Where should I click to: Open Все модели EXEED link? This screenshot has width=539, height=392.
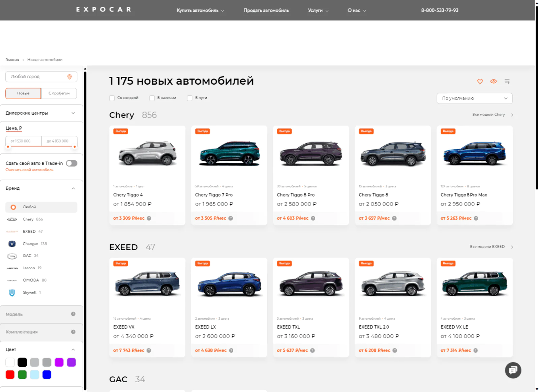(x=487, y=247)
